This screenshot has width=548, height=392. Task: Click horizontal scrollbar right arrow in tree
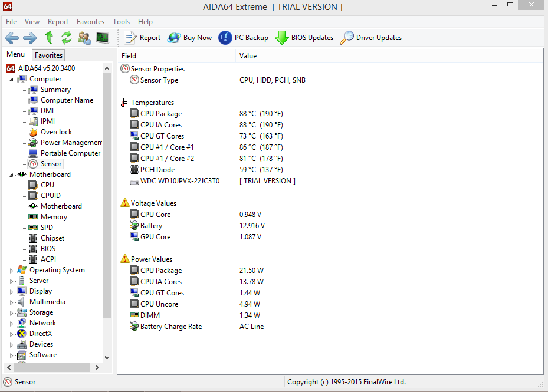(97, 368)
